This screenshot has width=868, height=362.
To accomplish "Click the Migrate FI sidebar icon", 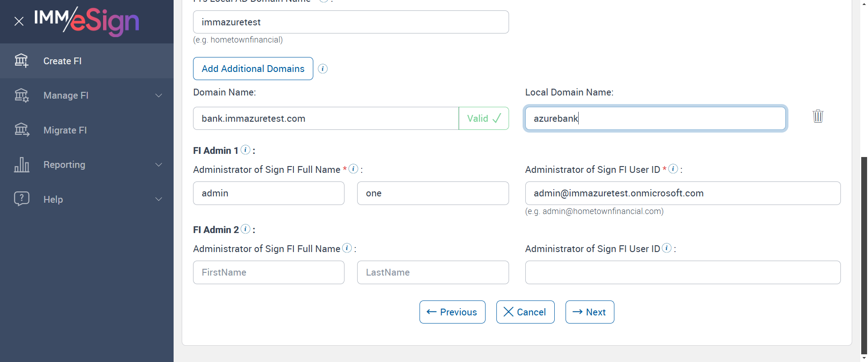I will 21,130.
